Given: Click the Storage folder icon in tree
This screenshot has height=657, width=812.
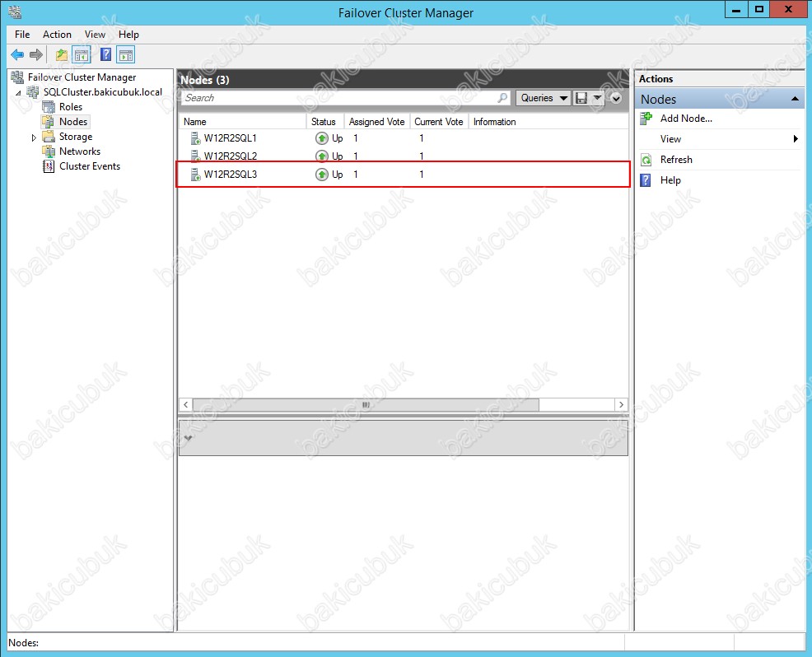Looking at the screenshot, I should 49,137.
